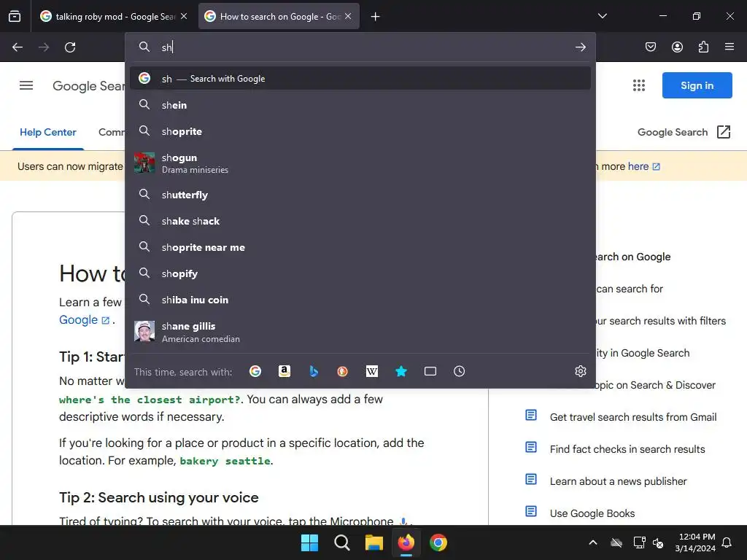Open Learn about a news publisher
The height and width of the screenshot is (560, 747).
pyautogui.click(x=618, y=481)
